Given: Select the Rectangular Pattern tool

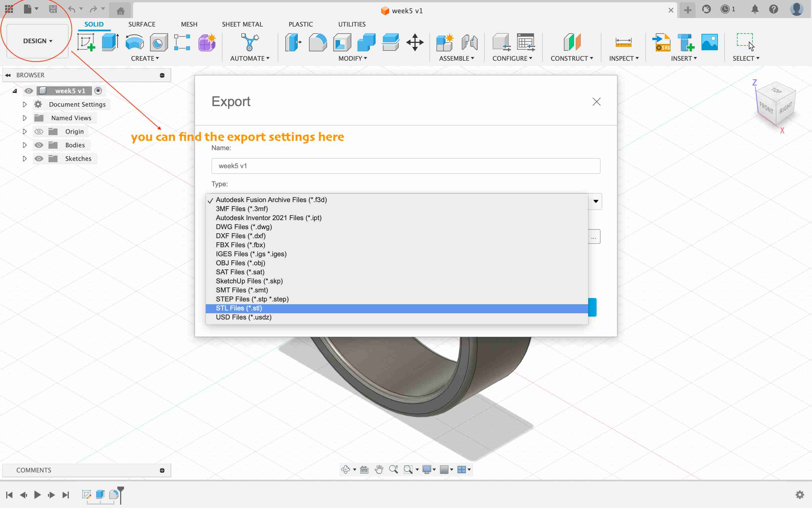Looking at the screenshot, I should pos(182,42).
